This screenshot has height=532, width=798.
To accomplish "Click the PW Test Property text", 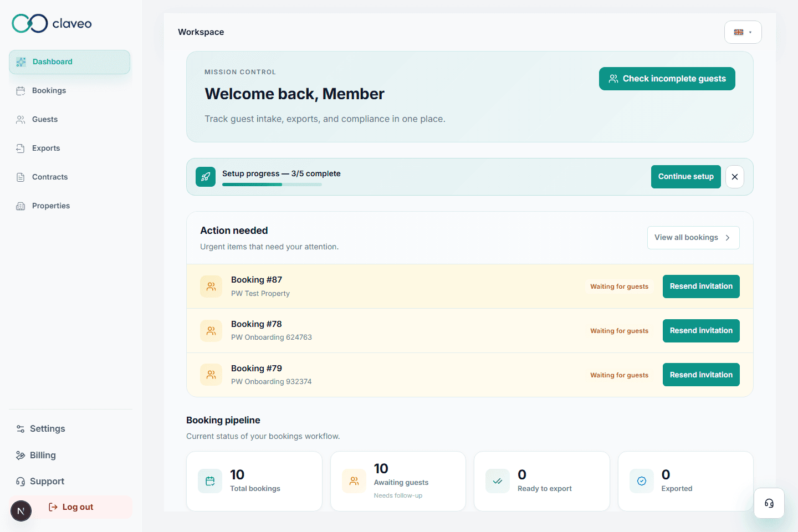I will [x=260, y=294].
